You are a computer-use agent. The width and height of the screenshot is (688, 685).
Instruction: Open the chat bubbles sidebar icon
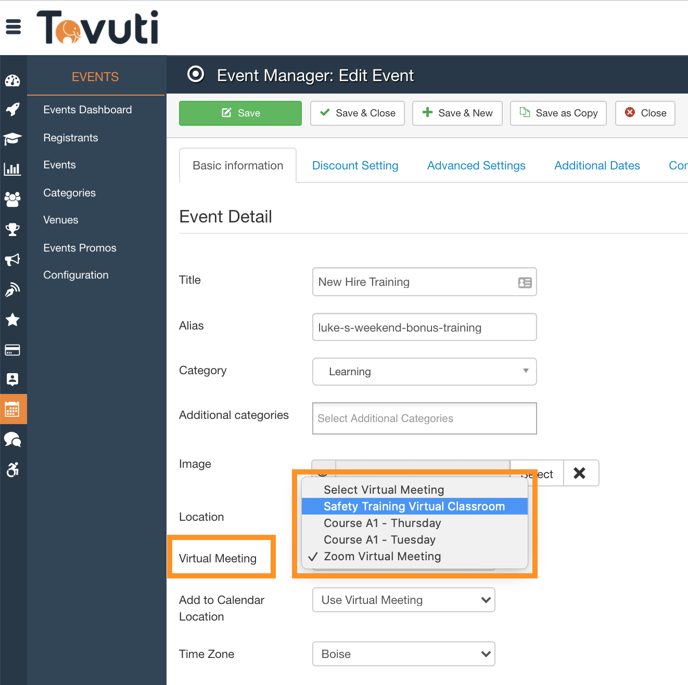coord(13,439)
